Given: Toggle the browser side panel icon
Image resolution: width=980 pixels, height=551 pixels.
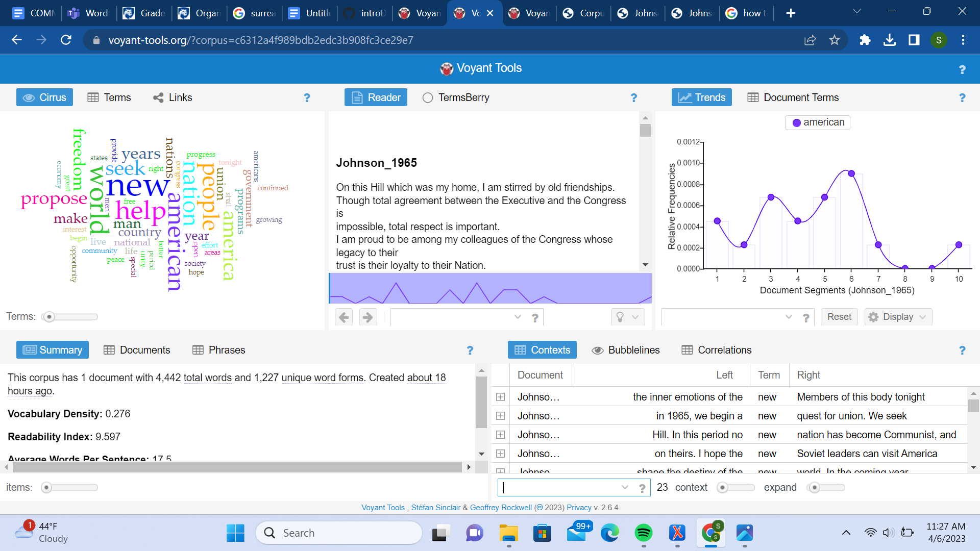Looking at the screenshot, I should point(914,40).
